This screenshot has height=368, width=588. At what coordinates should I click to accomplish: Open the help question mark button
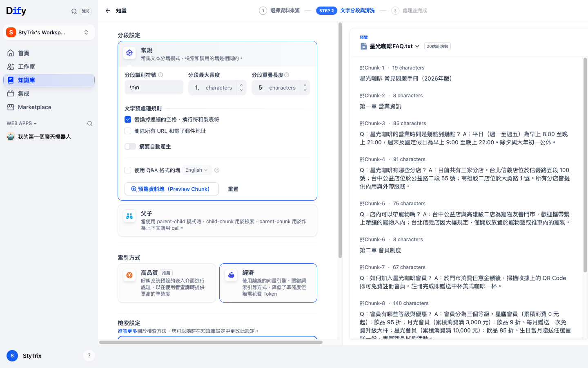tap(89, 356)
